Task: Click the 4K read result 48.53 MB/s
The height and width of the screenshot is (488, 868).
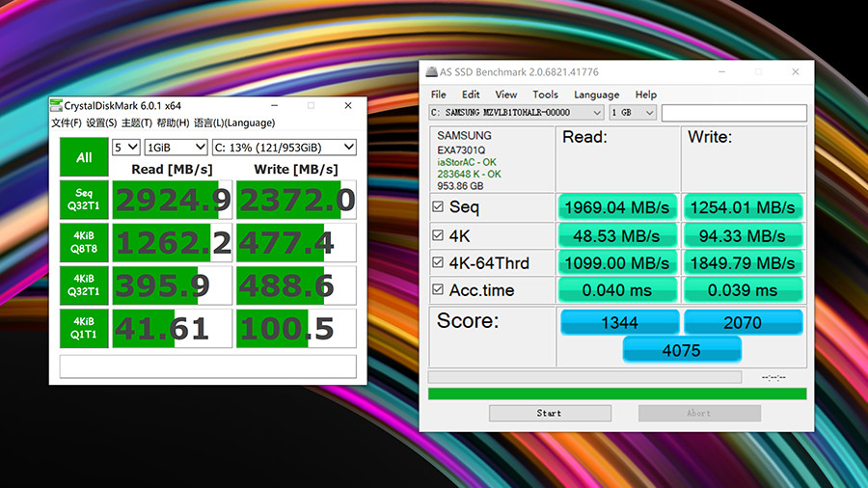Action: (x=617, y=236)
